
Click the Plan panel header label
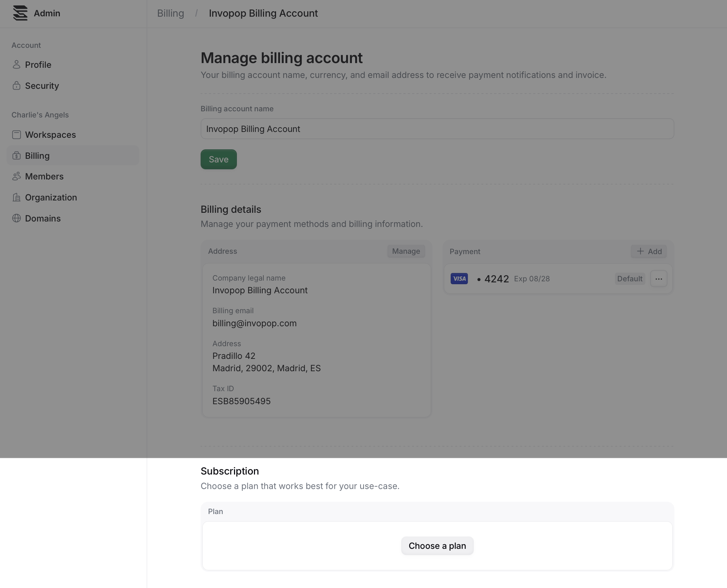(215, 512)
